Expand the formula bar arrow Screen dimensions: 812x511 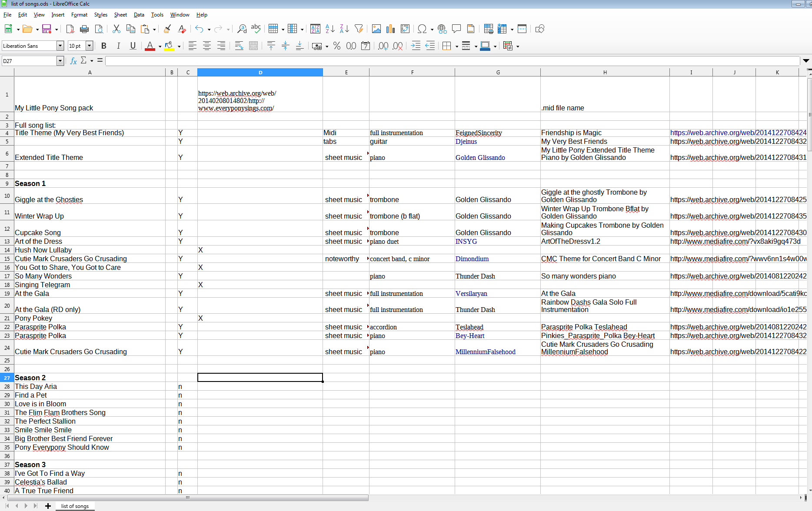[x=806, y=61]
